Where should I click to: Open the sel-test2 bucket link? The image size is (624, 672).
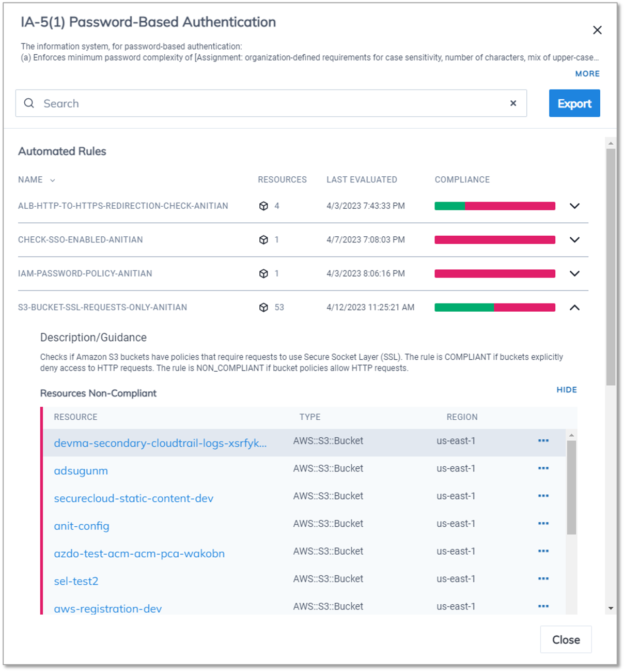coord(76,581)
